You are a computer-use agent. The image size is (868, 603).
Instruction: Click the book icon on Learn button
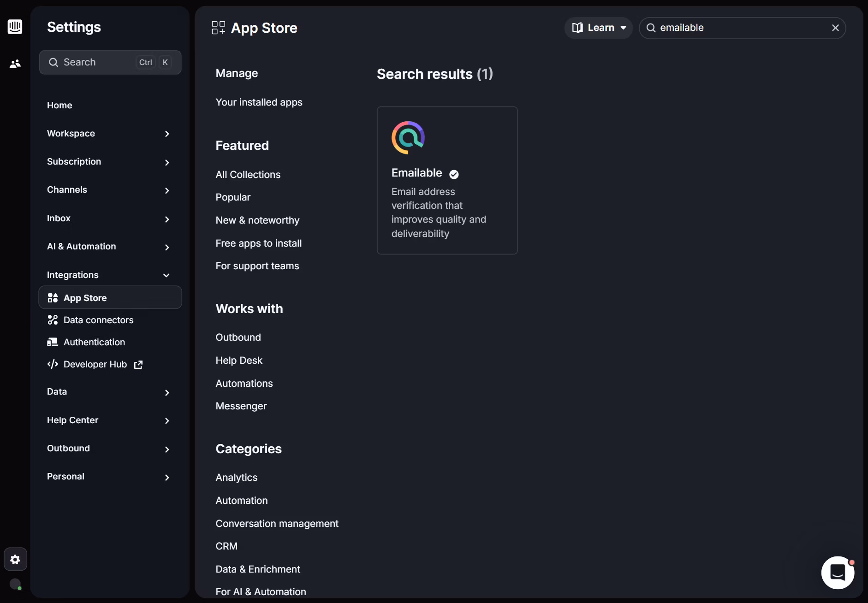click(577, 28)
